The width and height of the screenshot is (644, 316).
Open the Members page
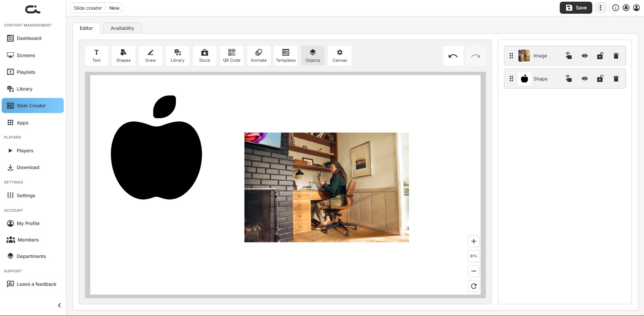tap(33, 240)
